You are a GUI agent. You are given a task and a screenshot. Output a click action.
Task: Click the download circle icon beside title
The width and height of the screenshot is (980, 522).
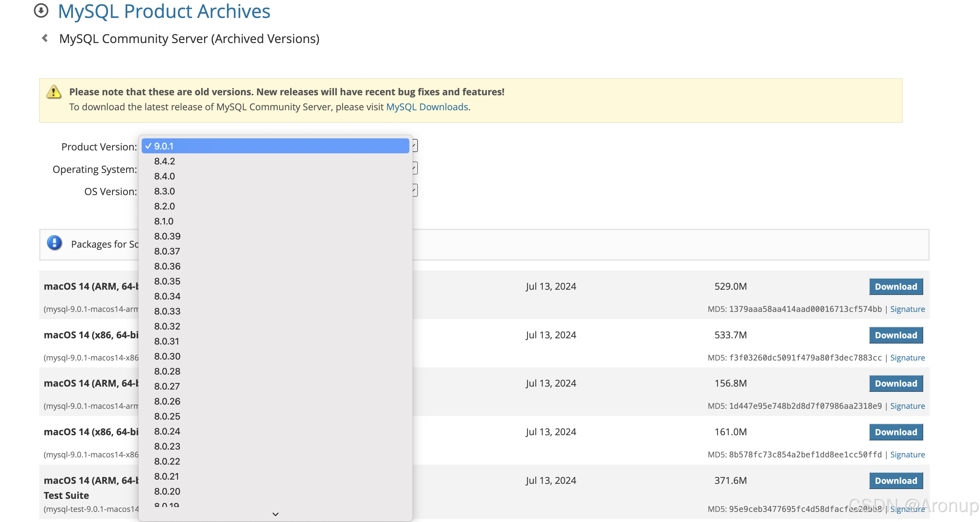pos(41,11)
